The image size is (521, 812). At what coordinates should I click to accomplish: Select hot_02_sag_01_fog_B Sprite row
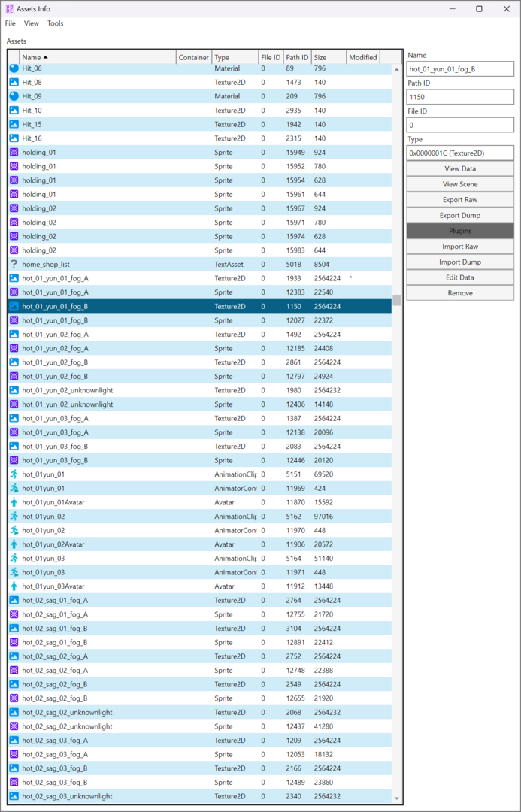click(x=200, y=642)
